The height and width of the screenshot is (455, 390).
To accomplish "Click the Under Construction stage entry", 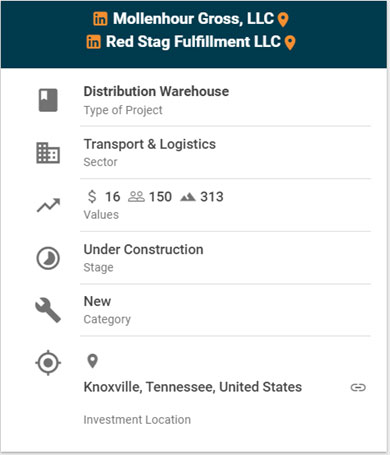I will (143, 249).
